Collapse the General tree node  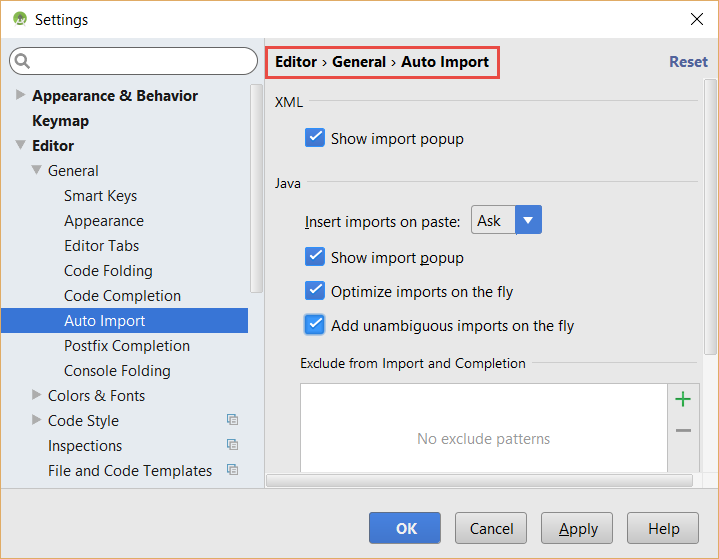37,170
